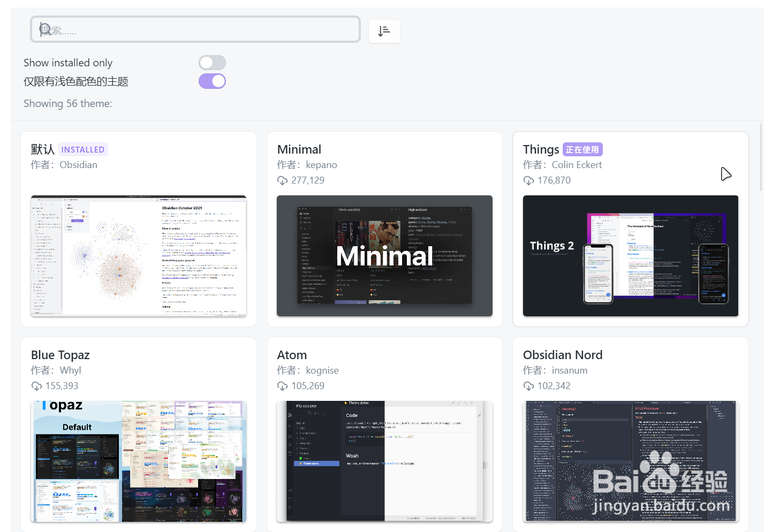Click the Showing 56 theme count text
772x532 pixels.
[68, 103]
